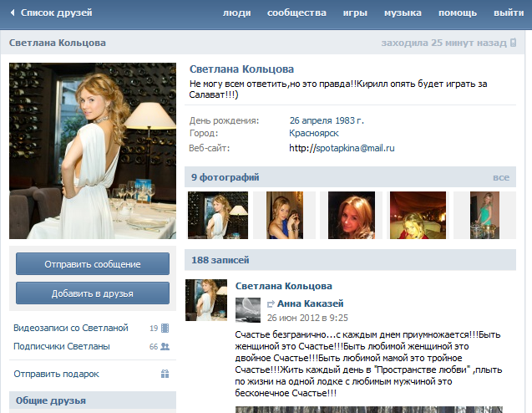Viewport: 532px width, 413px height.
Task: Click the gift icon beside Отправить подарок
Action: pos(165,374)
